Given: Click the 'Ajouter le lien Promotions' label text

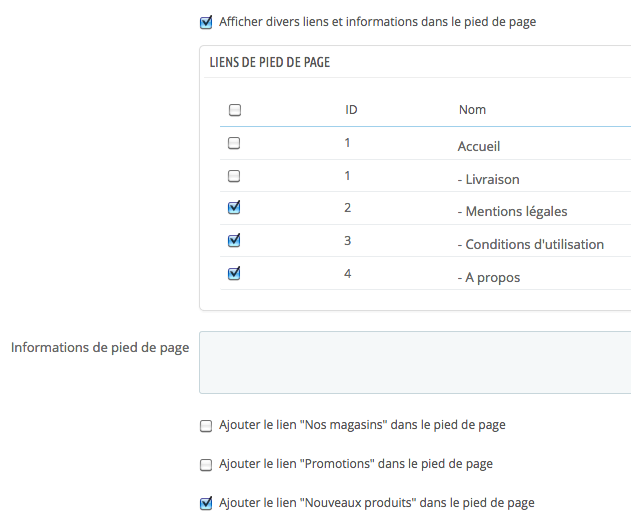Looking at the screenshot, I should (356, 464).
